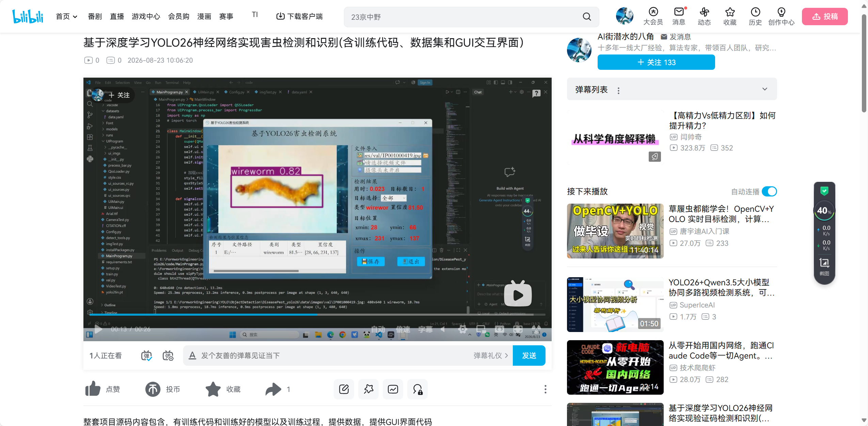868x426 pixels.
Task: Open the 字幕 subtitle menu
Action: point(425,329)
